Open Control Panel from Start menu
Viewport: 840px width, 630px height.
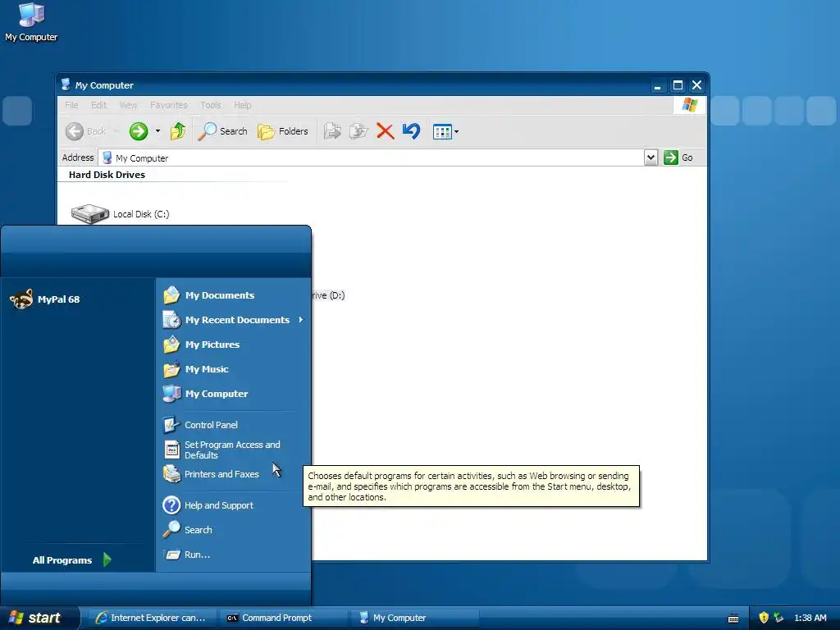211,425
